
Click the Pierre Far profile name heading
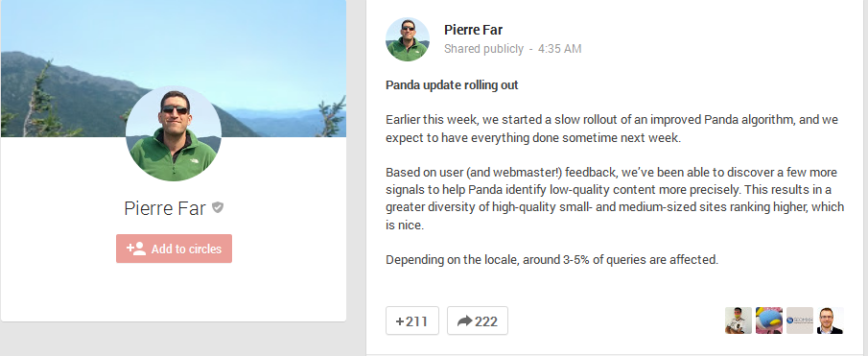[164, 208]
